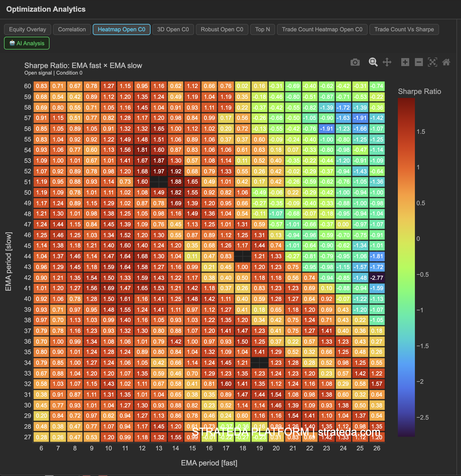
Task: Open the Correlation view
Action: coord(72,29)
